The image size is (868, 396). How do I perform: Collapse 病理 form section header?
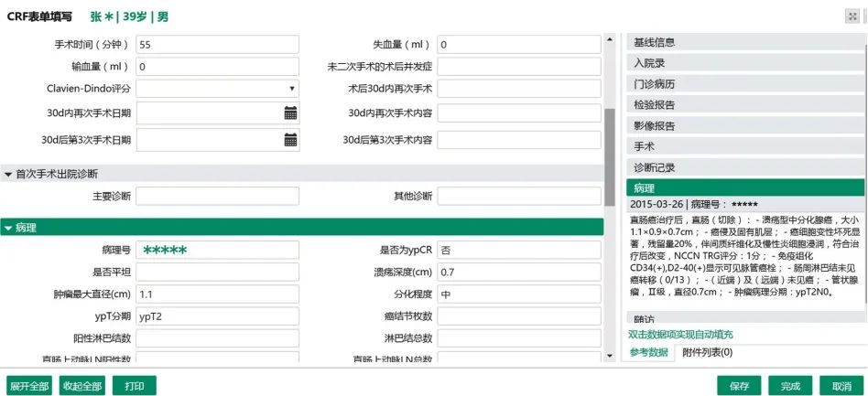(x=302, y=227)
